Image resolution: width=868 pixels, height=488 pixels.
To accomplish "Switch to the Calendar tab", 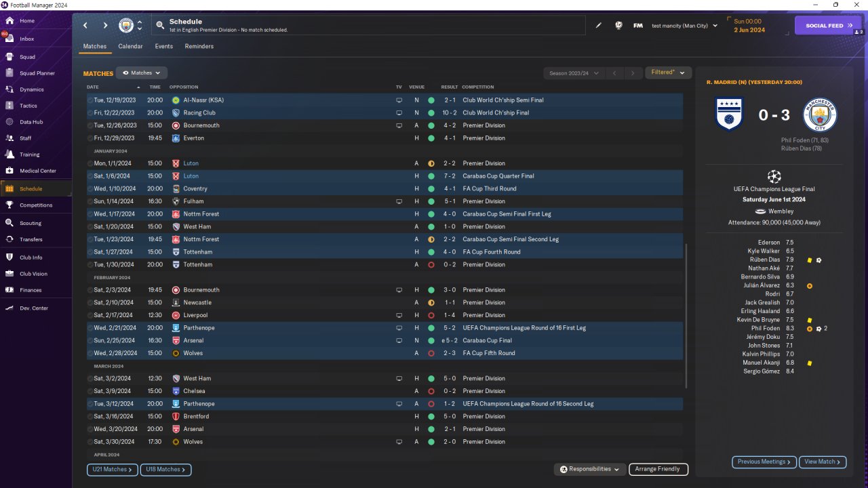I will (130, 46).
